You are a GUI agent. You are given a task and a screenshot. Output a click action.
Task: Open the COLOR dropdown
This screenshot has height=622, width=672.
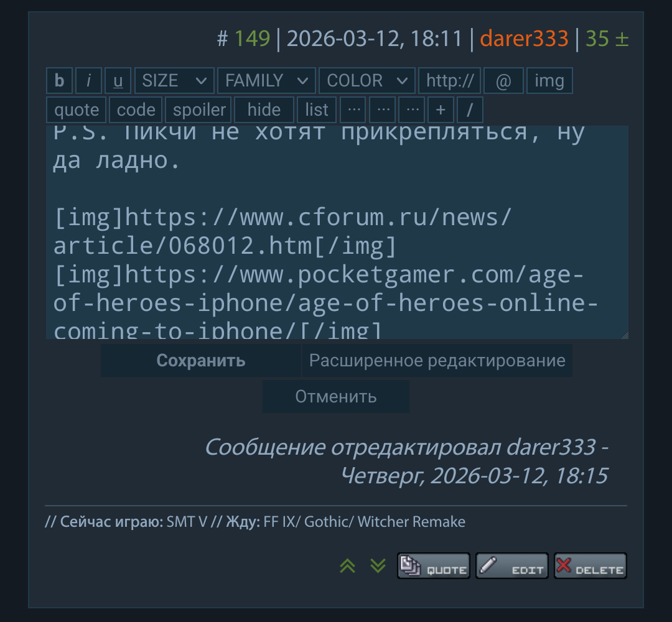pos(367,80)
